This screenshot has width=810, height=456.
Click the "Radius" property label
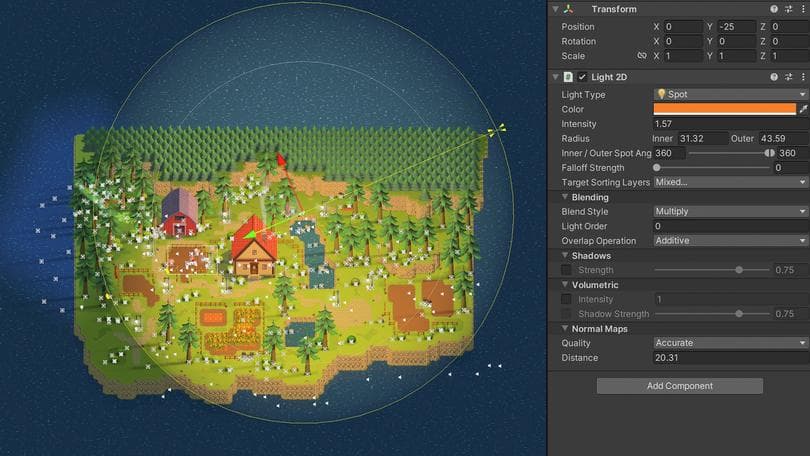click(575, 138)
